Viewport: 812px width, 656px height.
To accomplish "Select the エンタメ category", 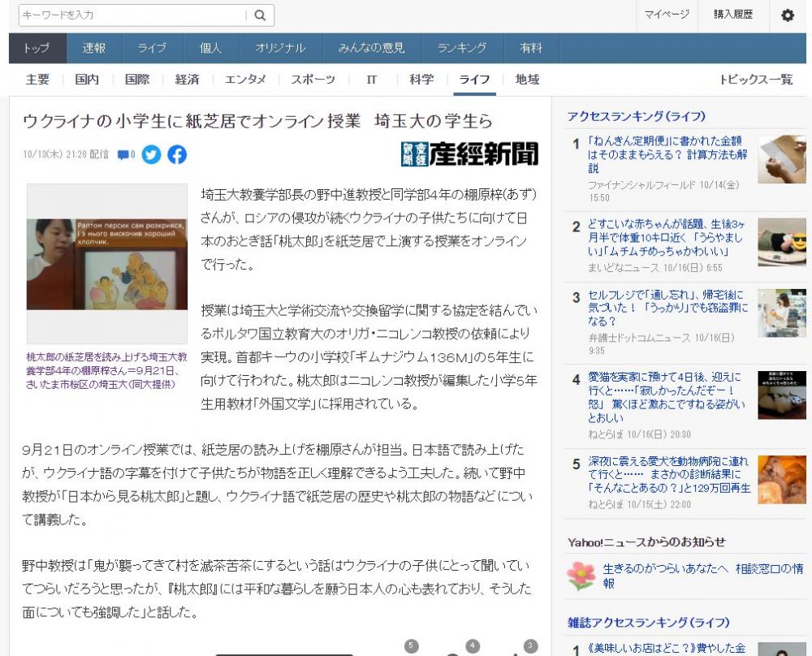I will click(x=245, y=80).
